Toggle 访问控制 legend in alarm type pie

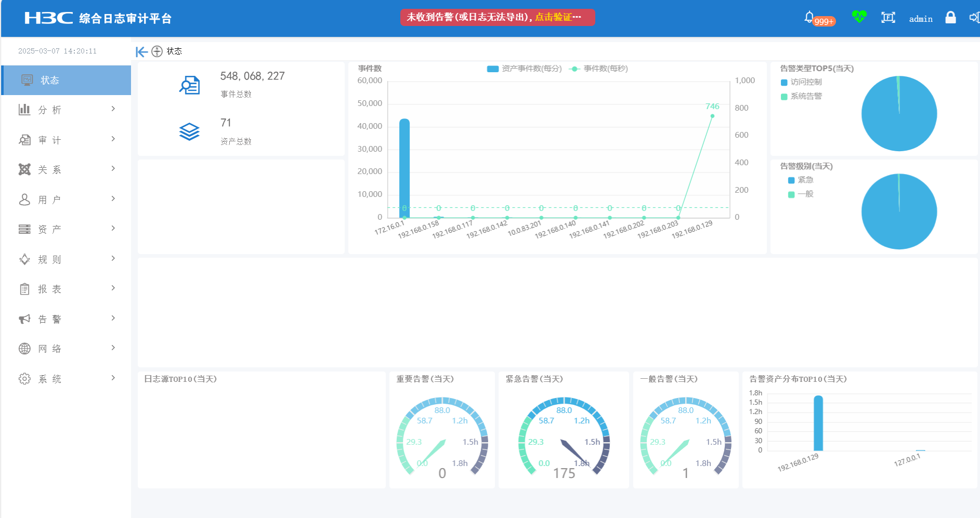coord(801,82)
